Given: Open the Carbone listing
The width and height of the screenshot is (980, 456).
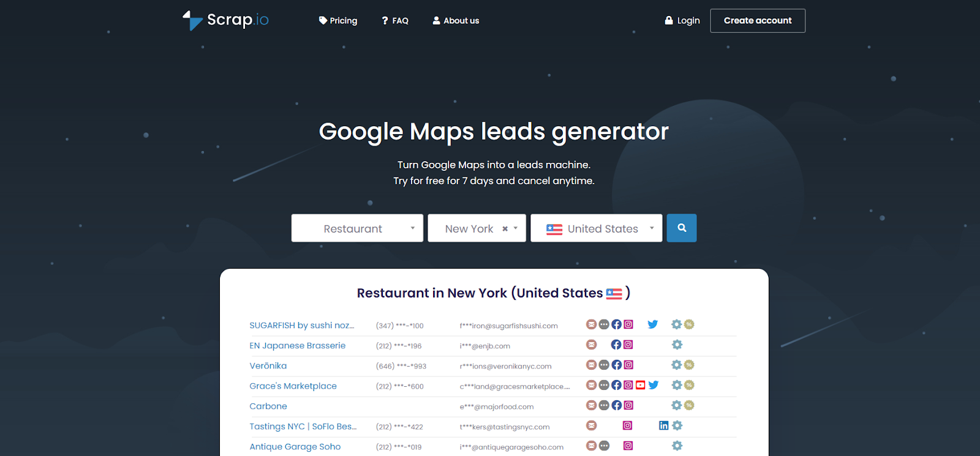Looking at the screenshot, I should point(268,406).
